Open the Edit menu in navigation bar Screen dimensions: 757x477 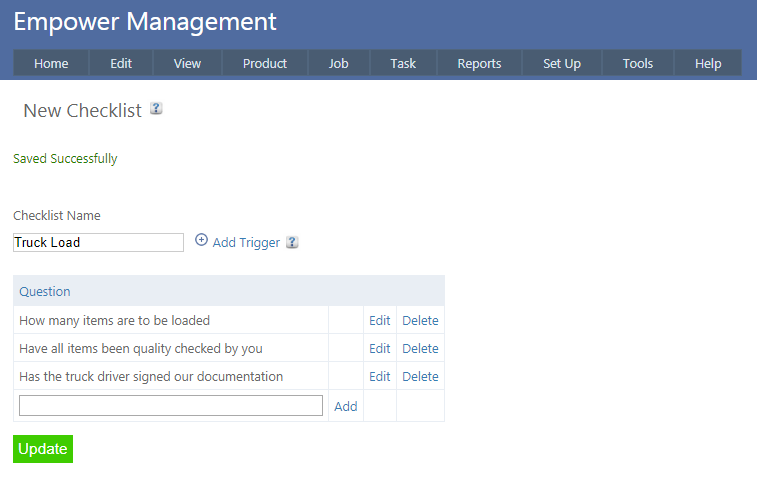coord(121,63)
